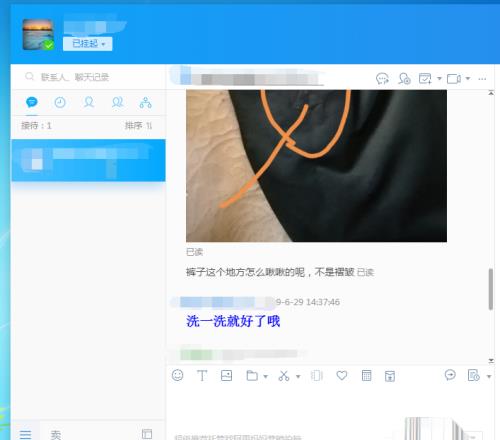Open the scissors screenshot tool
Image resolution: width=500 pixels, height=440 pixels.
click(284, 376)
